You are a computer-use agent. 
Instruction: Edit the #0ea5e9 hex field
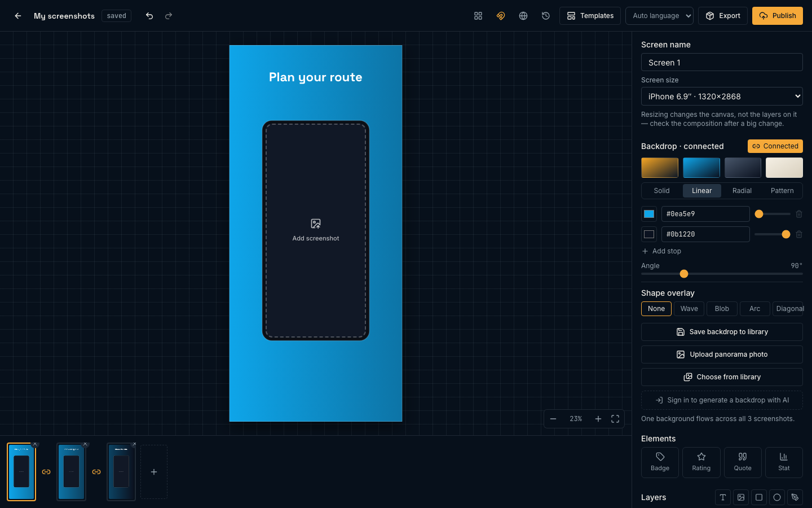(x=705, y=214)
